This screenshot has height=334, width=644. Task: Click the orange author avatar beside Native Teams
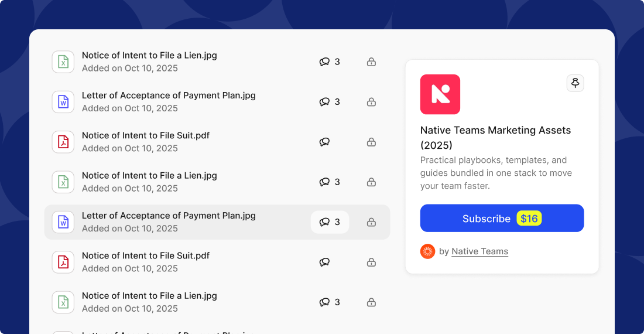427,251
